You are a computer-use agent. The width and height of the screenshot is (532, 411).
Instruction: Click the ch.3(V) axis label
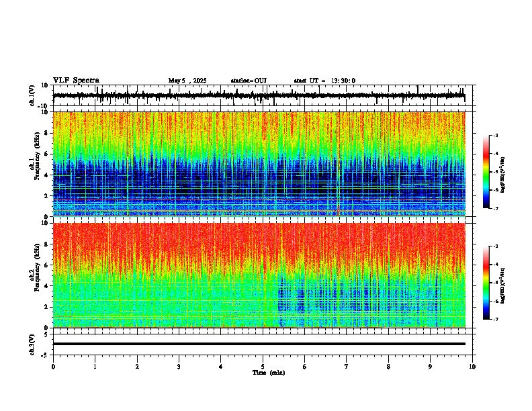32,345
